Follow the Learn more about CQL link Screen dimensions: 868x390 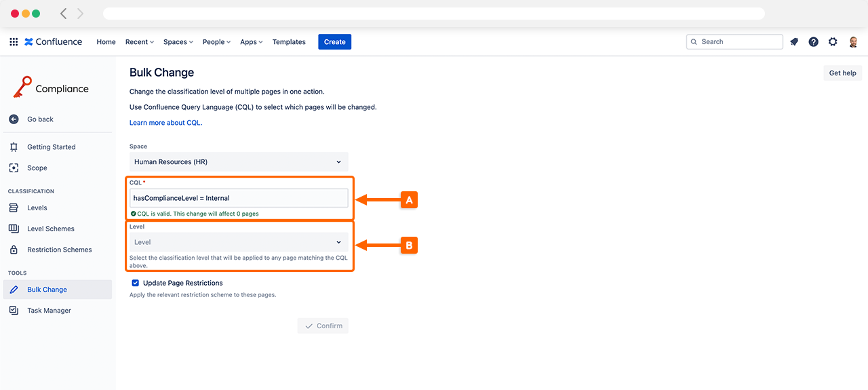[x=165, y=123]
